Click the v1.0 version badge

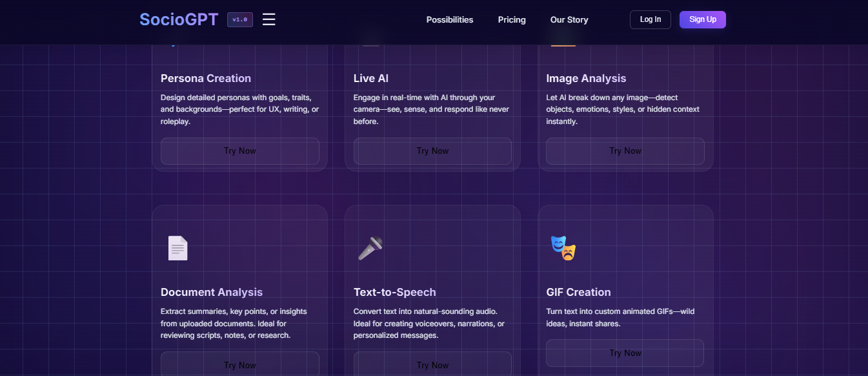[x=240, y=19]
